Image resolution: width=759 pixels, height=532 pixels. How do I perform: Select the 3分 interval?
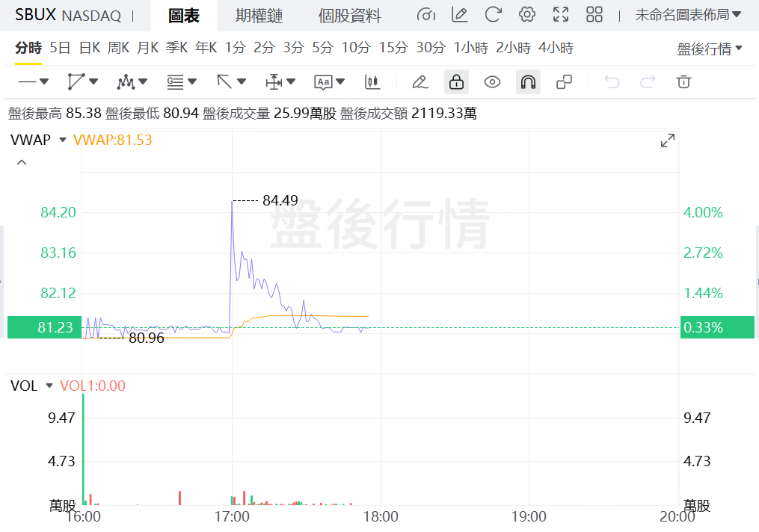(293, 47)
